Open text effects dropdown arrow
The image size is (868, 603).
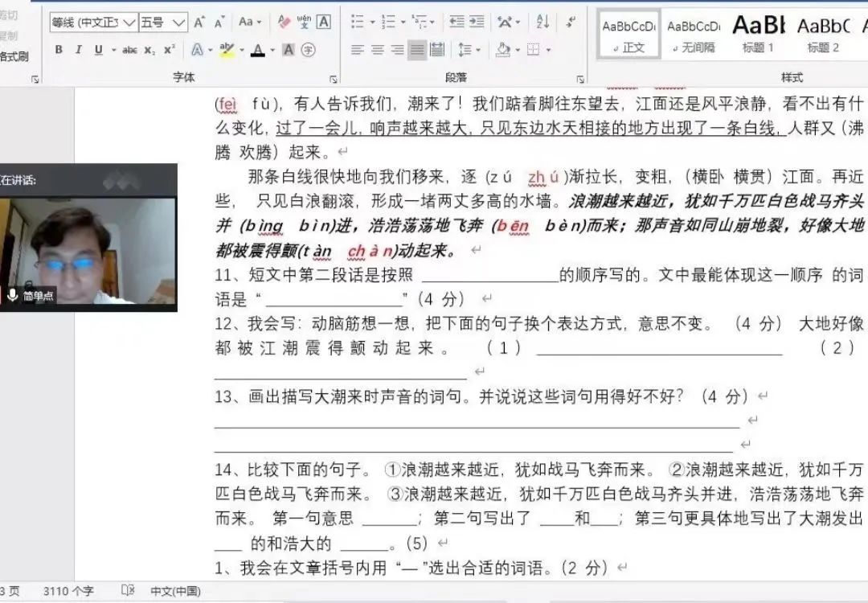coord(211,50)
